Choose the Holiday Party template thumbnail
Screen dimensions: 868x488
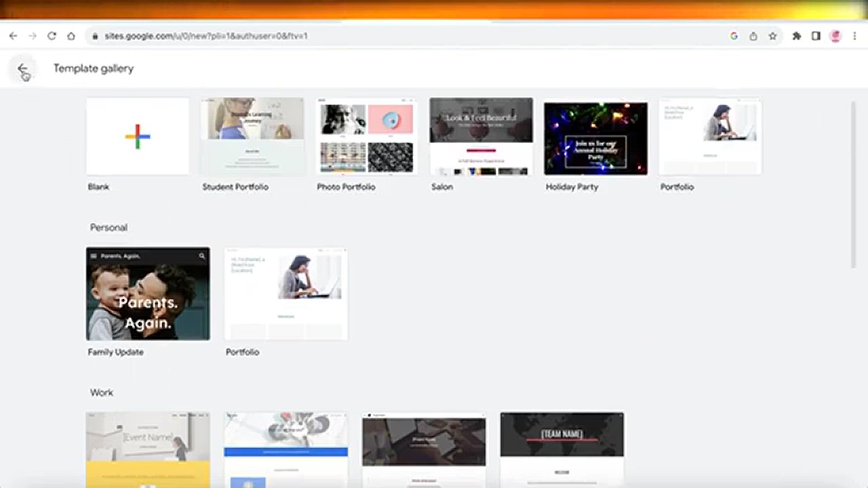(595, 136)
